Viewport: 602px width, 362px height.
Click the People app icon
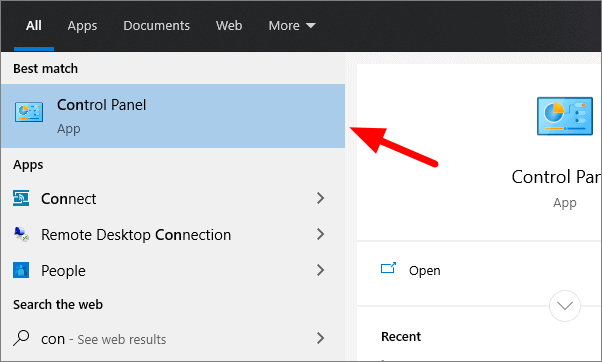[x=21, y=270]
